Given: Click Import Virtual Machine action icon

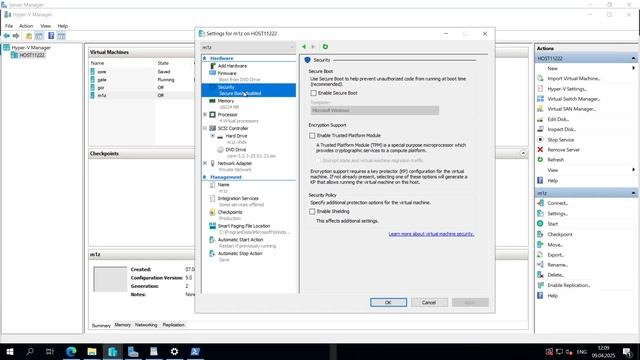Looking at the screenshot, I should (540, 78).
